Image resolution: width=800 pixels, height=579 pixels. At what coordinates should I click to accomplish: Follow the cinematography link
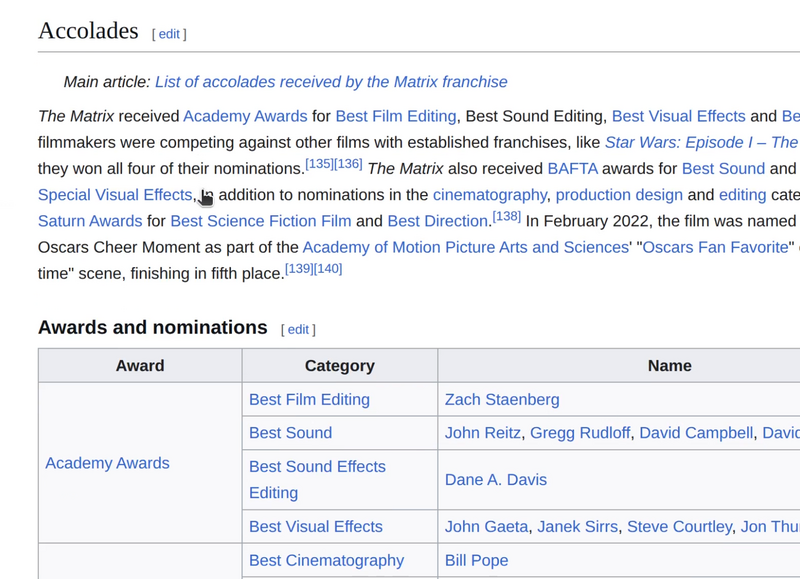point(489,195)
